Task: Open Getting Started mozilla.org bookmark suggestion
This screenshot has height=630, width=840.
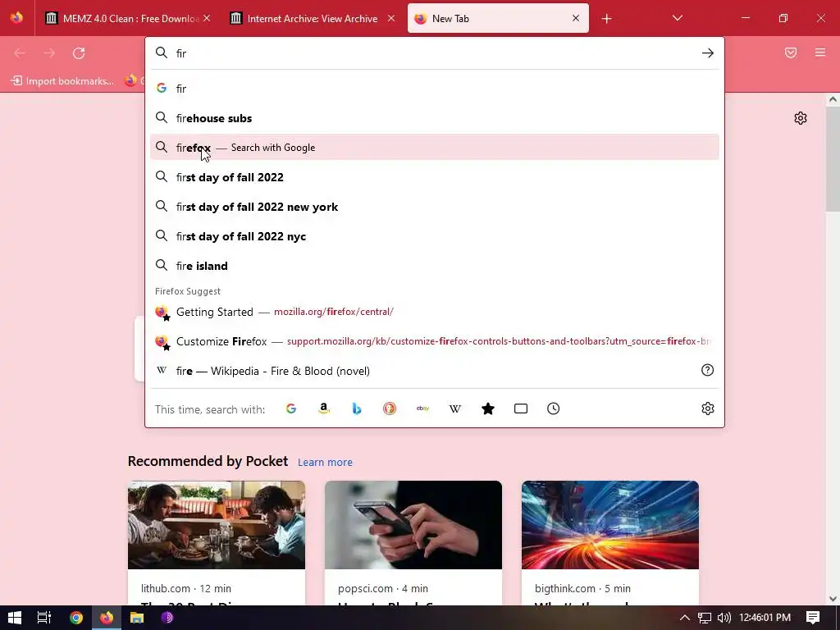Action: (435, 312)
